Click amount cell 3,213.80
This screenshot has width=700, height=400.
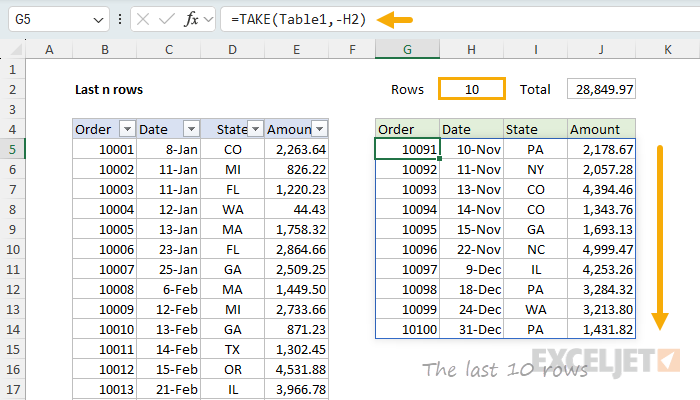point(601,309)
